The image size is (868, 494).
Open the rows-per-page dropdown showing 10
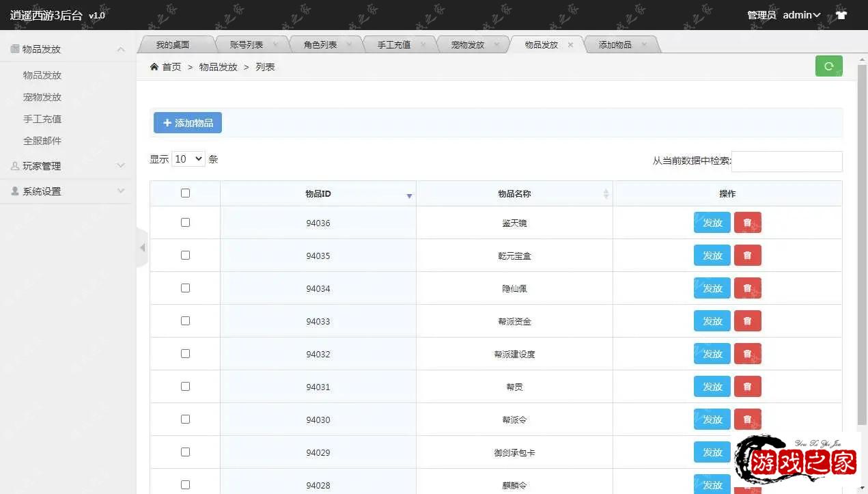coord(188,159)
